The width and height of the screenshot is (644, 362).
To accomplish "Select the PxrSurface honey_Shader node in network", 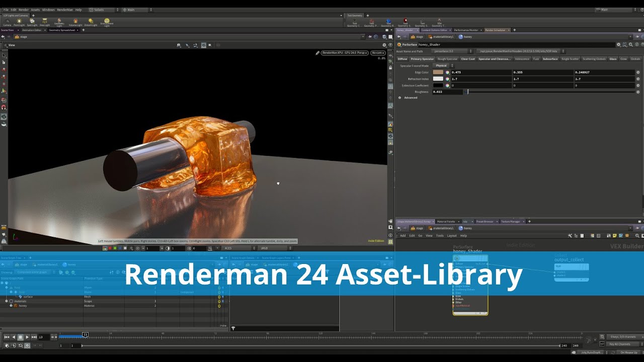I will (x=470, y=285).
